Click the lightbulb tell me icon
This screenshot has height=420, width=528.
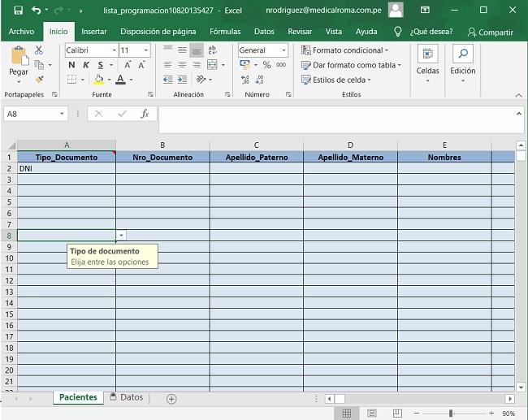click(398, 32)
